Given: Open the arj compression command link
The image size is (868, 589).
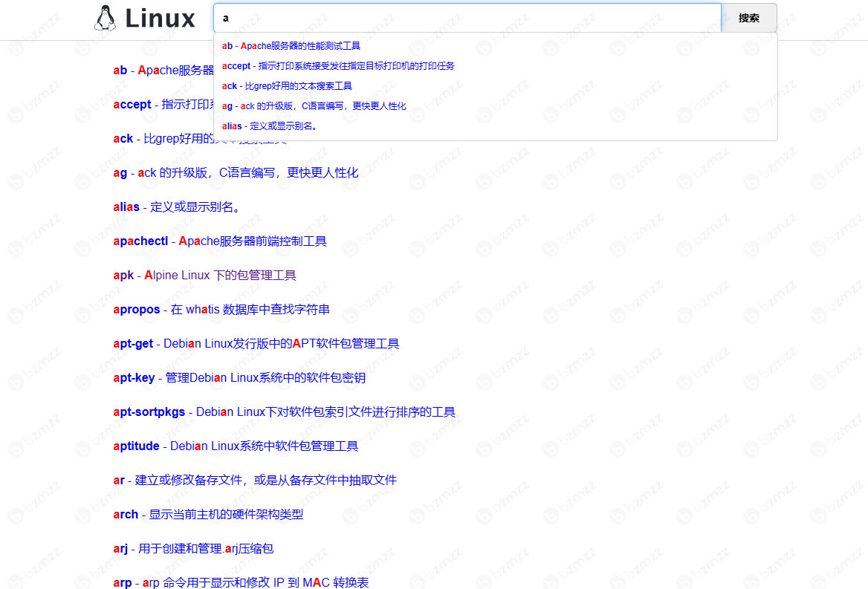Looking at the screenshot, I should click(x=193, y=549).
